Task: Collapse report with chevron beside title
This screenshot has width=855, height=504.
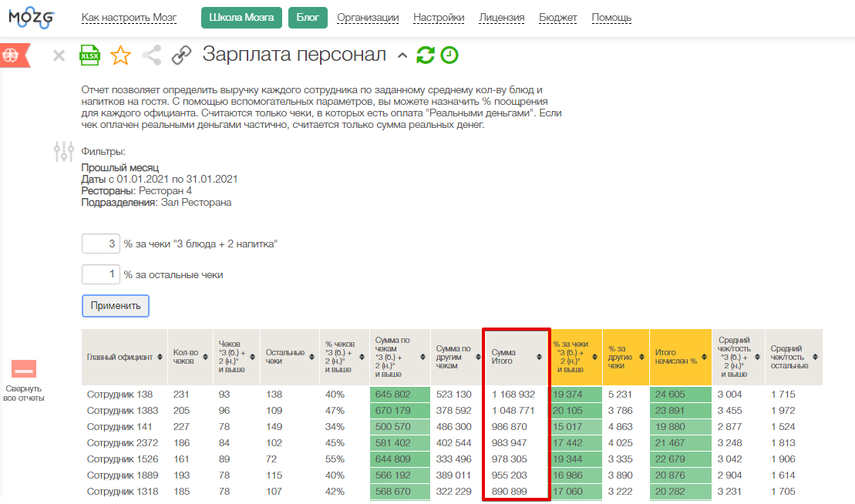Action: click(402, 55)
